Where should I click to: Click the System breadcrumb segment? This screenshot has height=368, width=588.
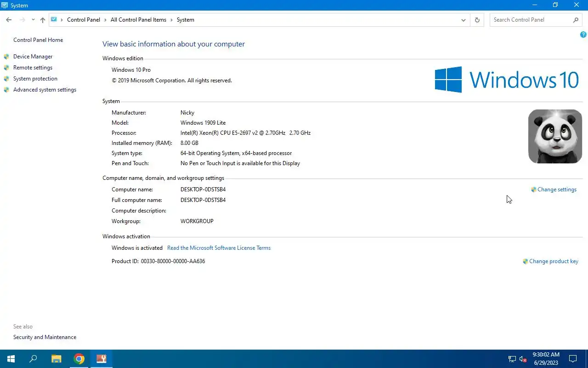[x=186, y=20]
